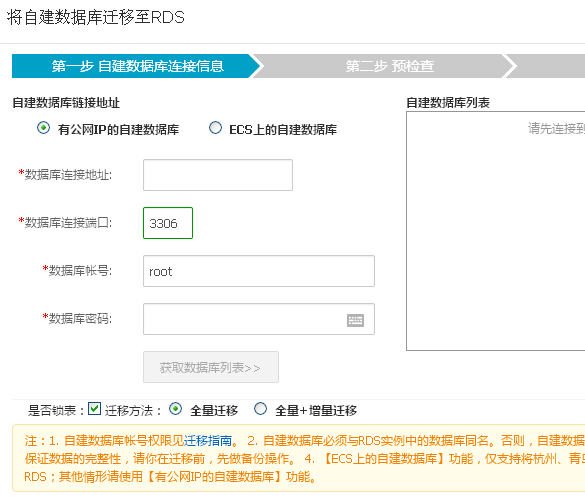This screenshot has width=585, height=500.
Task: Choose 全量迁移 migration method
Action: tap(175, 409)
